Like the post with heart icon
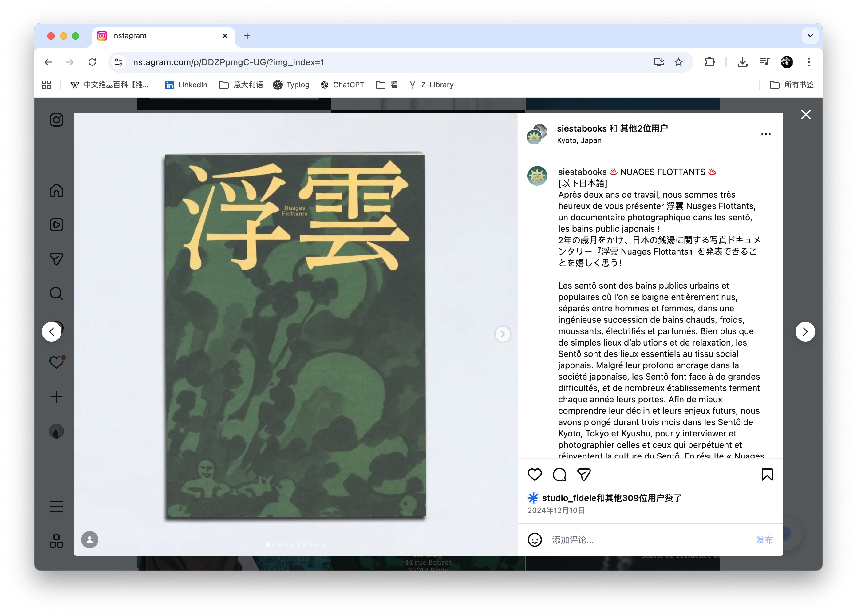This screenshot has width=857, height=616. 535,474
